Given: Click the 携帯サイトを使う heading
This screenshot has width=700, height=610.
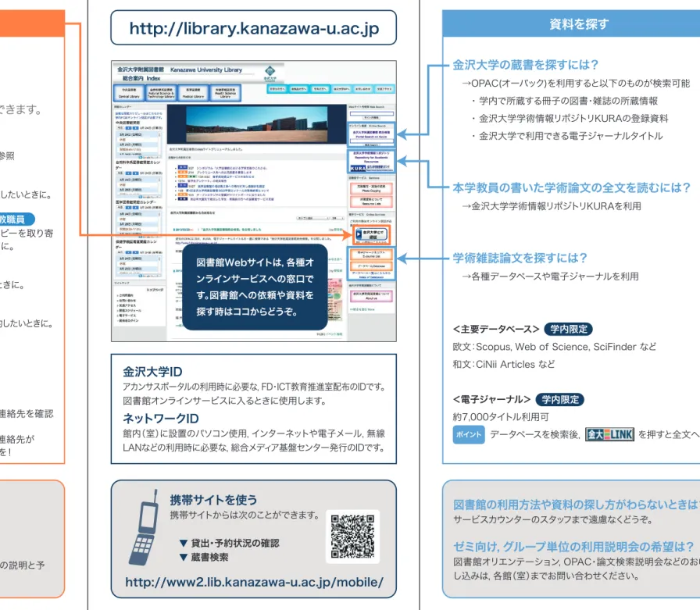Looking at the screenshot, I should click(x=213, y=500).
